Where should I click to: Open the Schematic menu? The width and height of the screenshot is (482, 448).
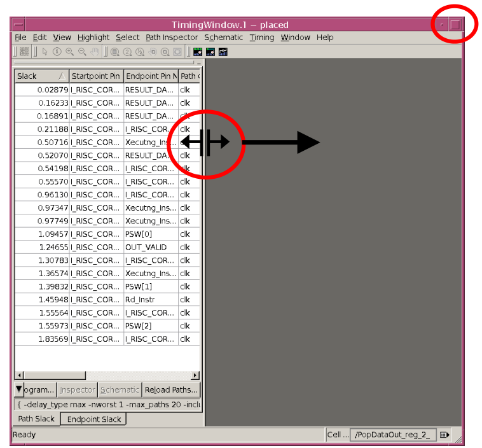pyautogui.click(x=223, y=38)
